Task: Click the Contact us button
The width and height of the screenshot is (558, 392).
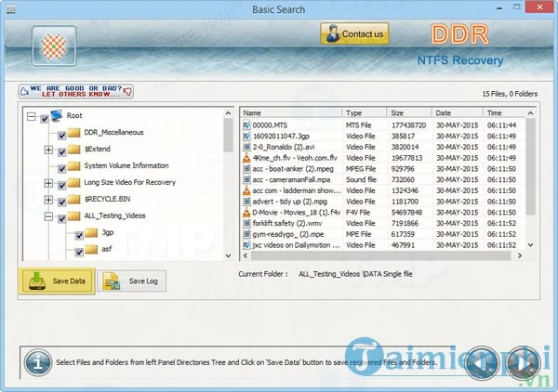Action: tap(354, 33)
